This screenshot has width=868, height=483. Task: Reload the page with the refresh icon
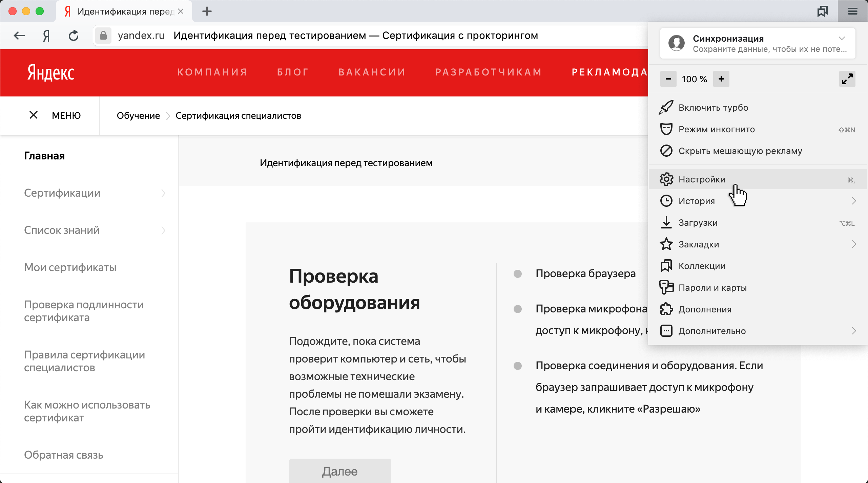pyautogui.click(x=74, y=36)
